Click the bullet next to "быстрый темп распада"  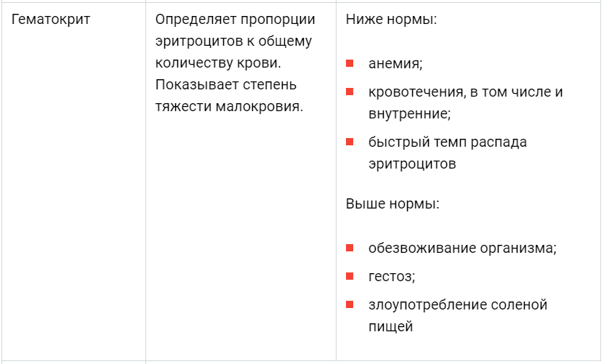point(350,142)
